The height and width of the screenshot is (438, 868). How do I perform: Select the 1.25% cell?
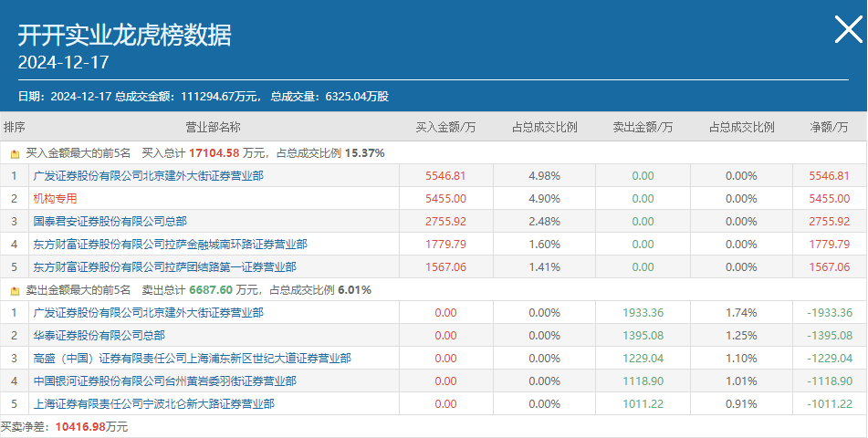pyautogui.click(x=741, y=336)
